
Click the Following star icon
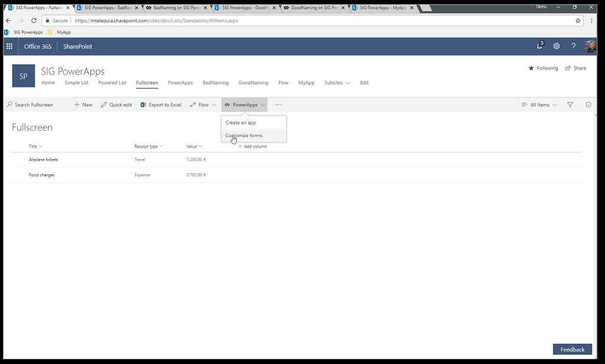tap(531, 68)
